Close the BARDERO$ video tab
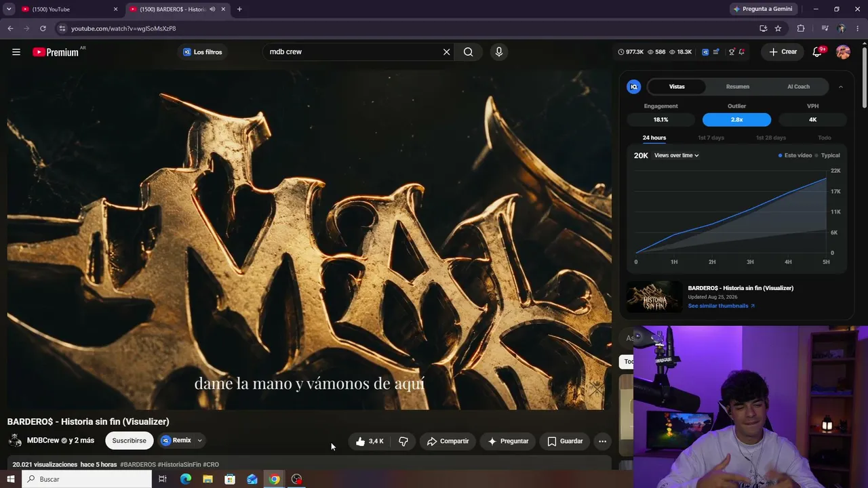The image size is (868, 488). click(223, 9)
